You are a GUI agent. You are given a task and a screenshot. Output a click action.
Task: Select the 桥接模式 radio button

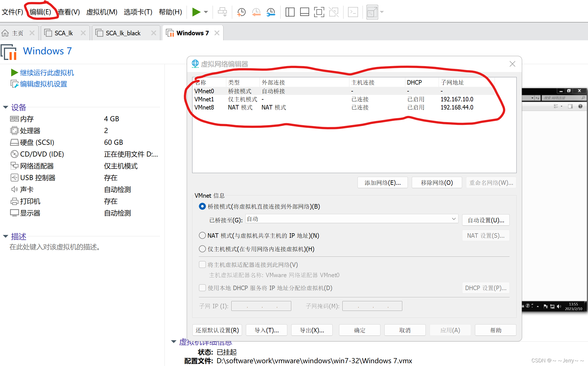point(202,206)
